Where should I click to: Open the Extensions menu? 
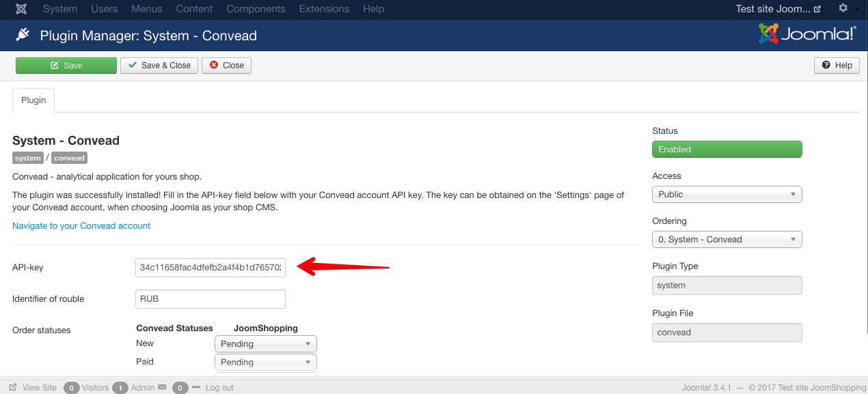[324, 9]
